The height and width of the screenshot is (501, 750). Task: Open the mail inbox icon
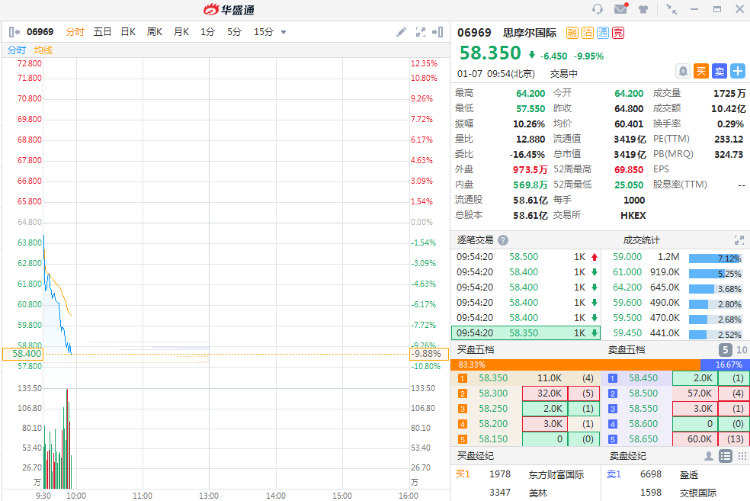click(620, 10)
